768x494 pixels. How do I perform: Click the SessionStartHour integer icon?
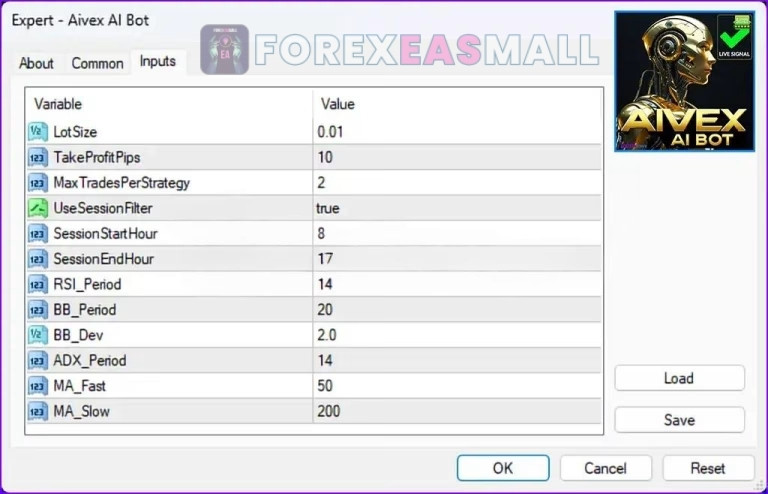pyautogui.click(x=38, y=234)
